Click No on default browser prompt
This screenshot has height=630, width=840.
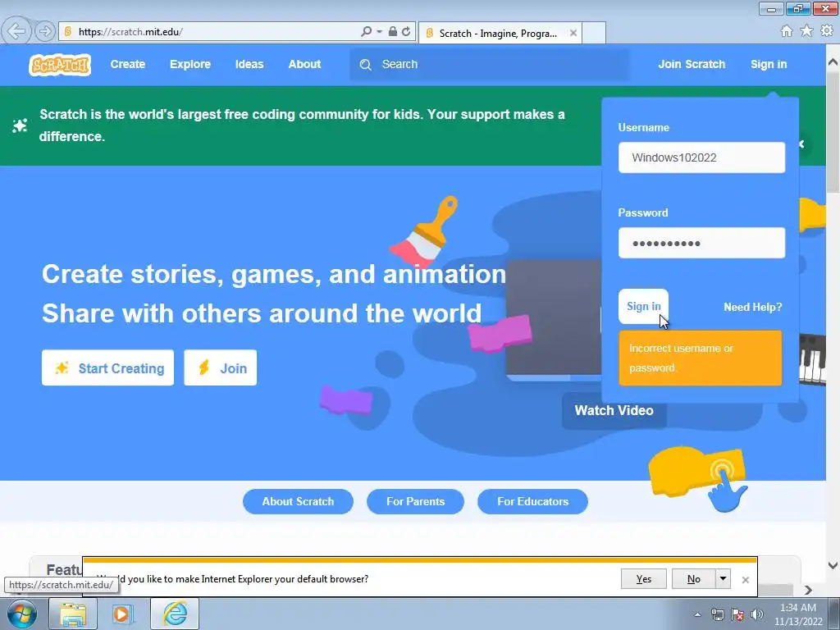694,578
